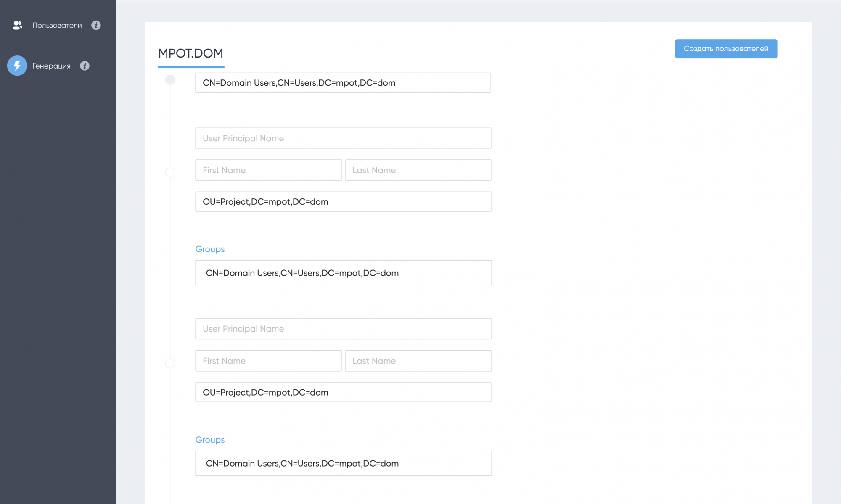
Task: Focus the first First Name field
Action: (x=268, y=170)
